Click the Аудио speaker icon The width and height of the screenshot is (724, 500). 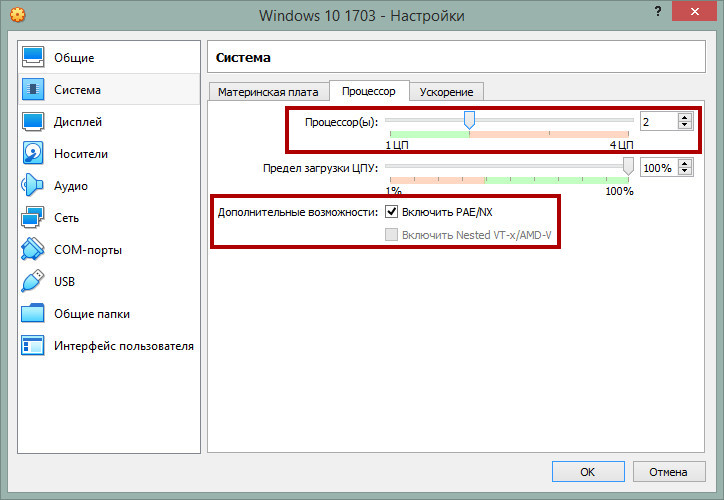click(x=32, y=185)
